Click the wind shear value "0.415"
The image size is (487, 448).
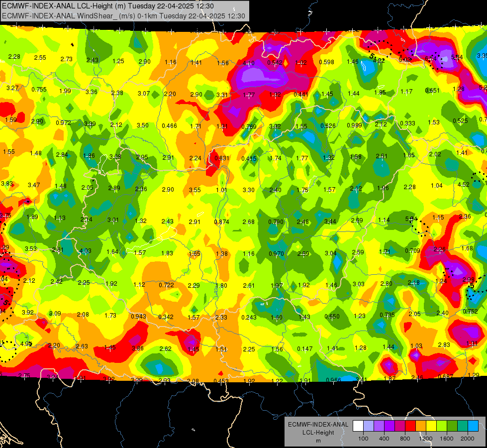click(249, 159)
